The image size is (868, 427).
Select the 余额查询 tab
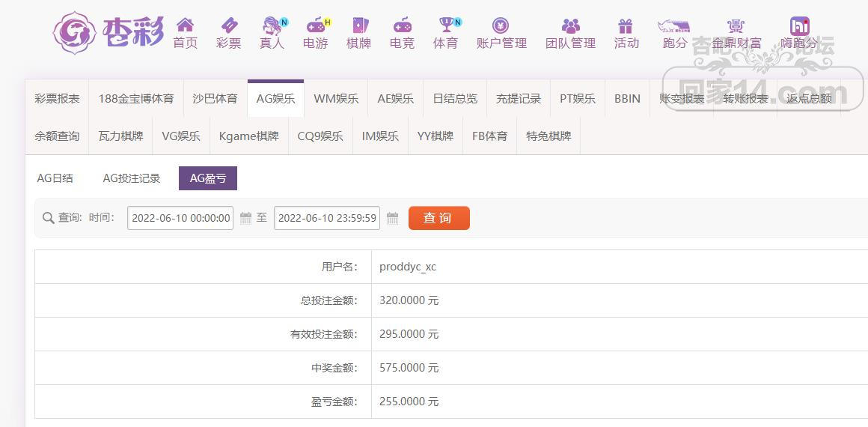pyautogui.click(x=57, y=136)
